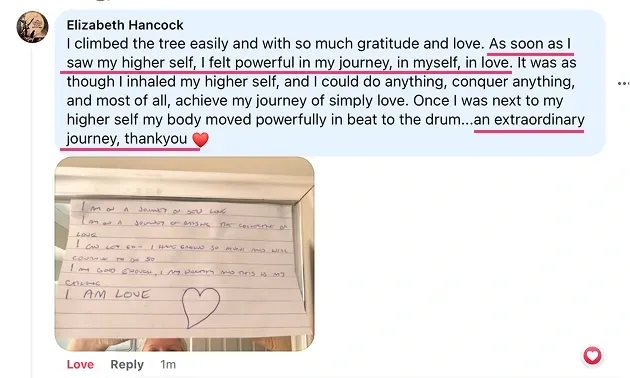Click the underlined text "As soon as I"

click(530, 44)
